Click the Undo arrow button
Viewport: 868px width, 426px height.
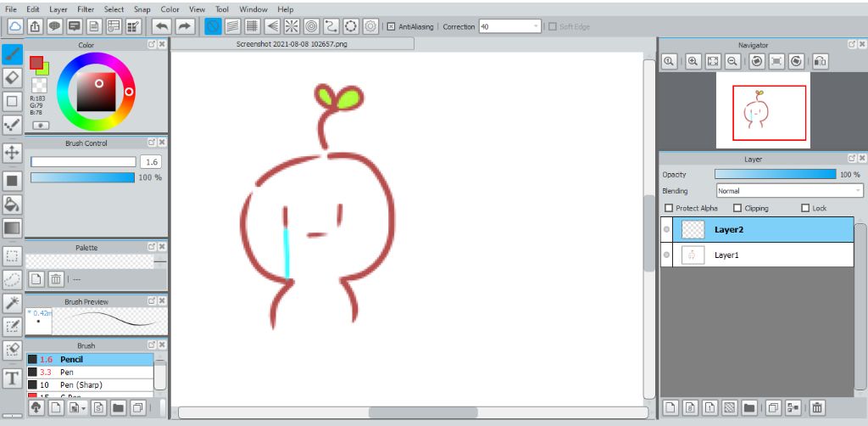tap(162, 26)
